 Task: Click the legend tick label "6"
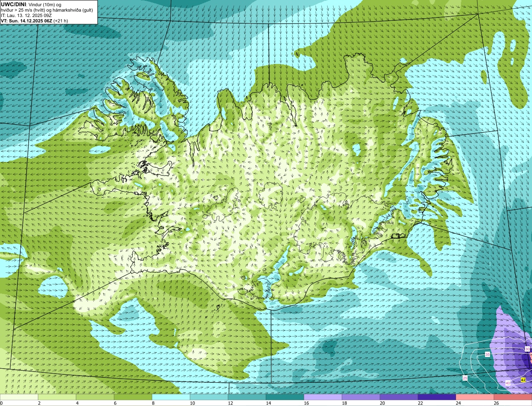tap(115, 403)
